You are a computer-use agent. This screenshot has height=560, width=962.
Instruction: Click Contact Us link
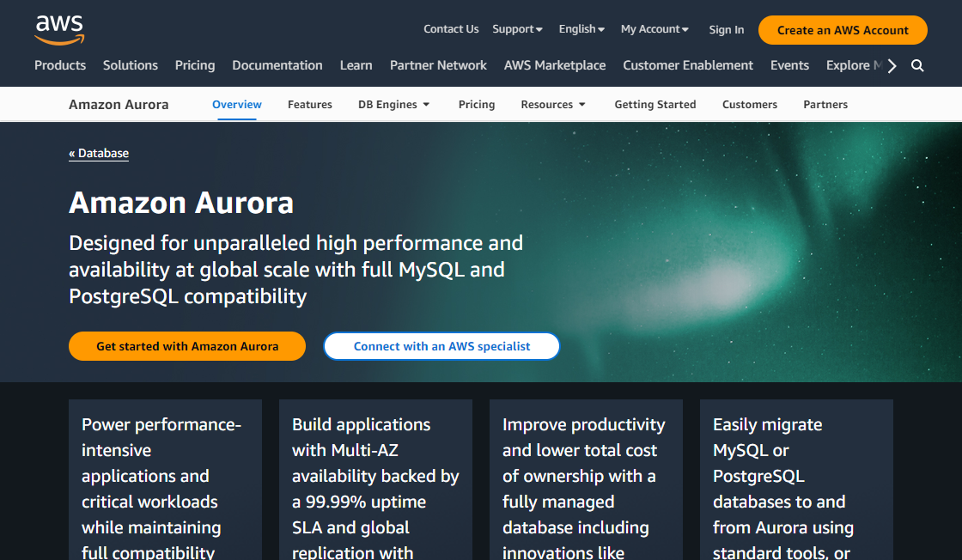451,29
